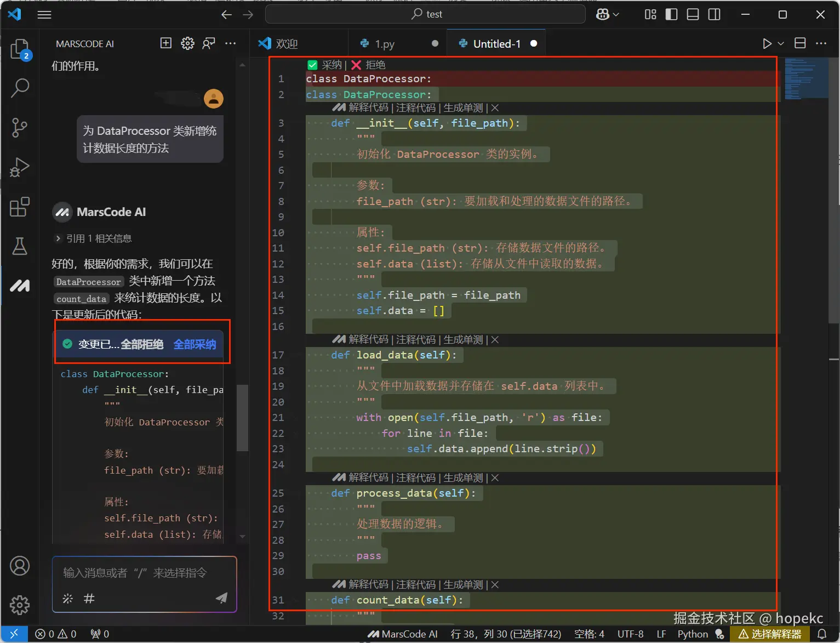Open Source Control view

click(20, 128)
